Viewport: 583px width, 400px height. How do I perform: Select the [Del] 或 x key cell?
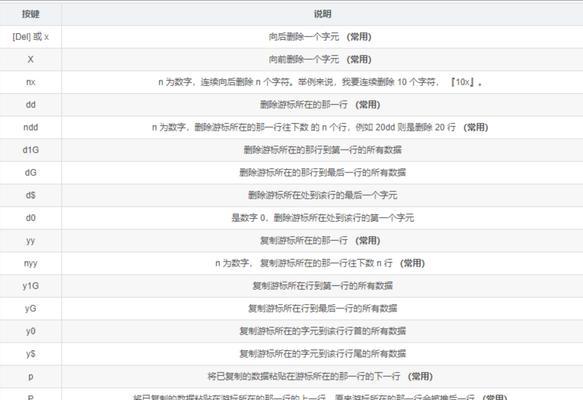pyautogui.click(x=30, y=37)
